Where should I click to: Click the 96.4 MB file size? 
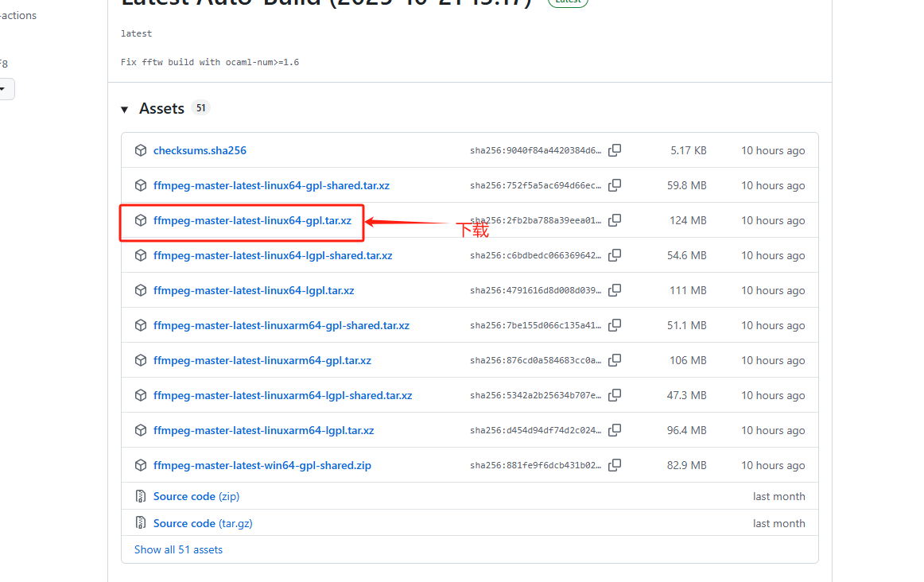(686, 431)
